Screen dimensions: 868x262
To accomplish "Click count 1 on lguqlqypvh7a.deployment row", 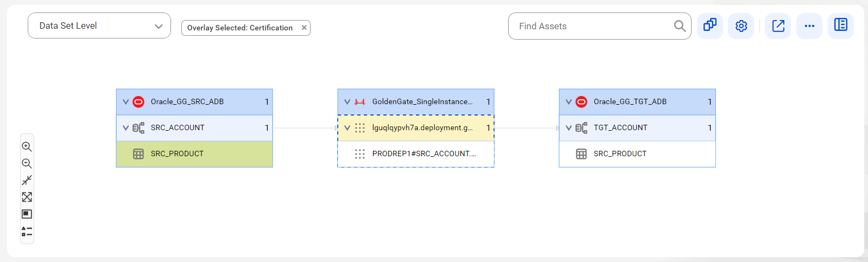I will [x=488, y=128].
